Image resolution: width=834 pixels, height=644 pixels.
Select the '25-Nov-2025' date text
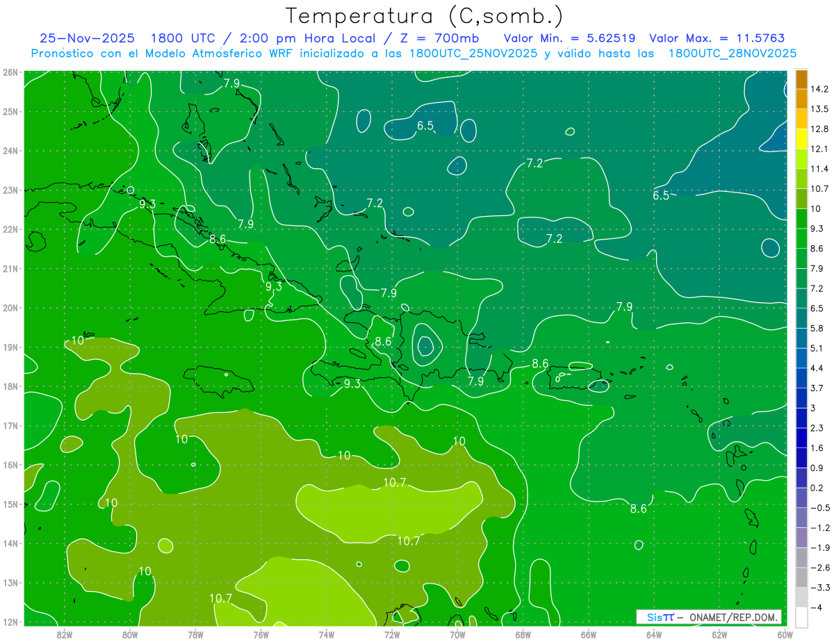(86, 38)
